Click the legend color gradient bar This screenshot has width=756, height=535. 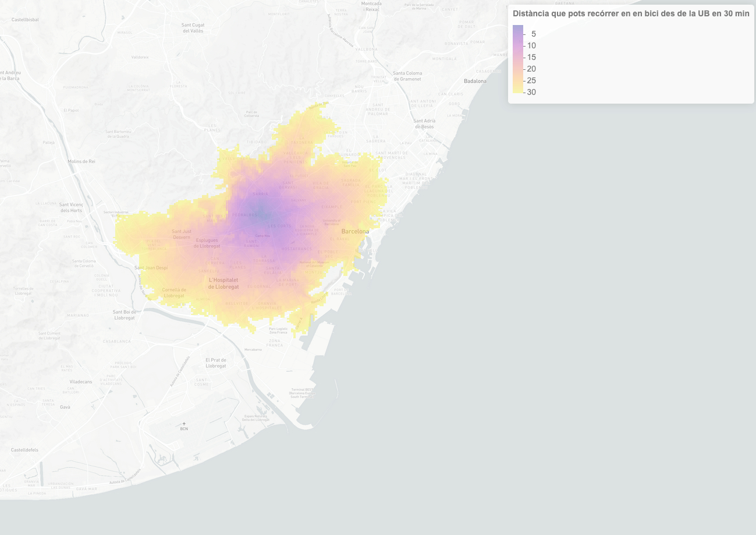pos(518,59)
